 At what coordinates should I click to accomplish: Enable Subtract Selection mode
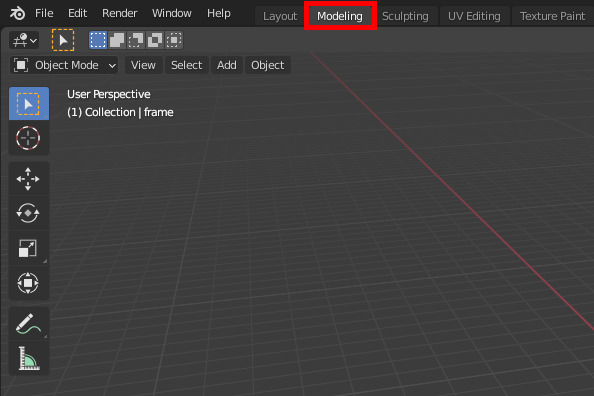click(x=136, y=40)
